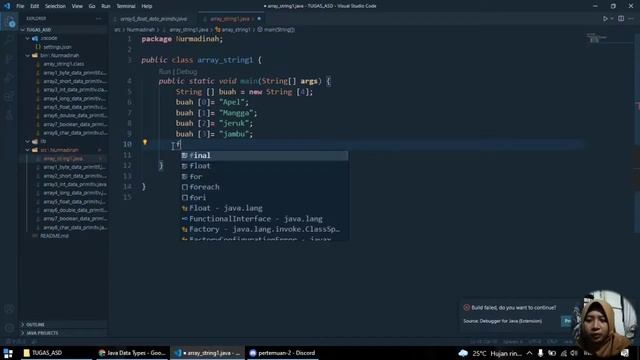The image size is (640, 360).
Task: Open the editor More Actions ellipsis
Action: tap(631, 19)
